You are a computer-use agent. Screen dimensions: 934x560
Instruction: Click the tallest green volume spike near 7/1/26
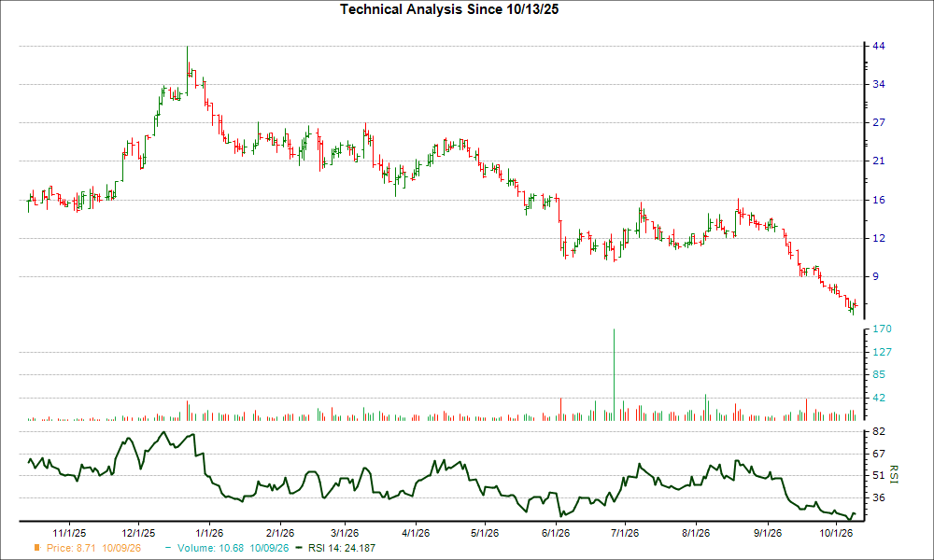coord(615,375)
